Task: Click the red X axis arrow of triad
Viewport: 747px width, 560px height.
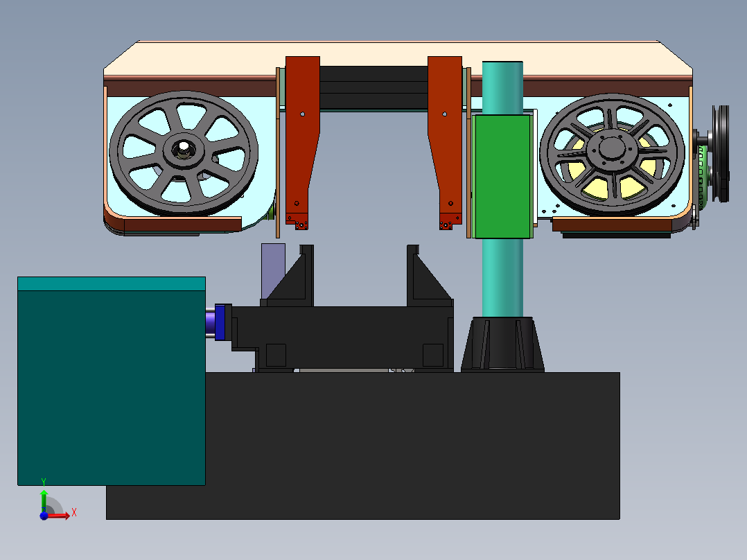Action: pos(58,515)
